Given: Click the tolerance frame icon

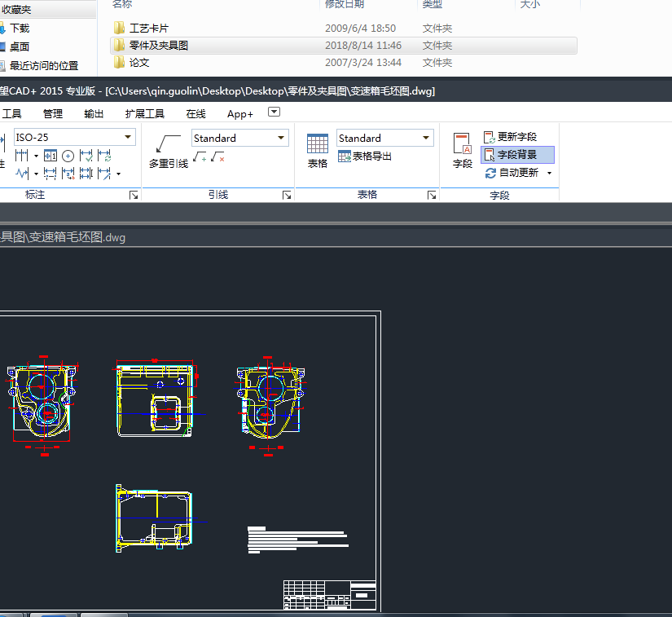Looking at the screenshot, I should 51,156.
